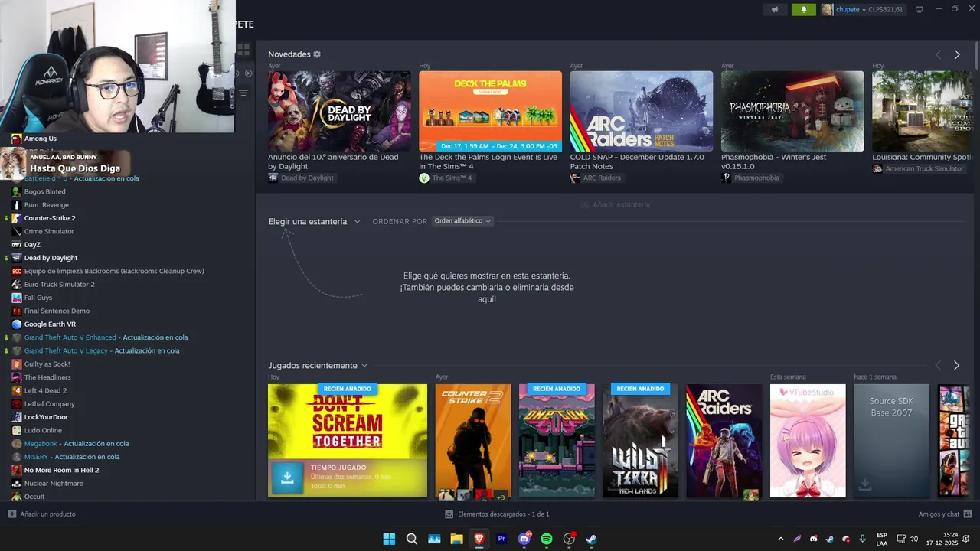Open the advanced library filter icon
Viewport: 980px width, 551px height.
(x=243, y=93)
